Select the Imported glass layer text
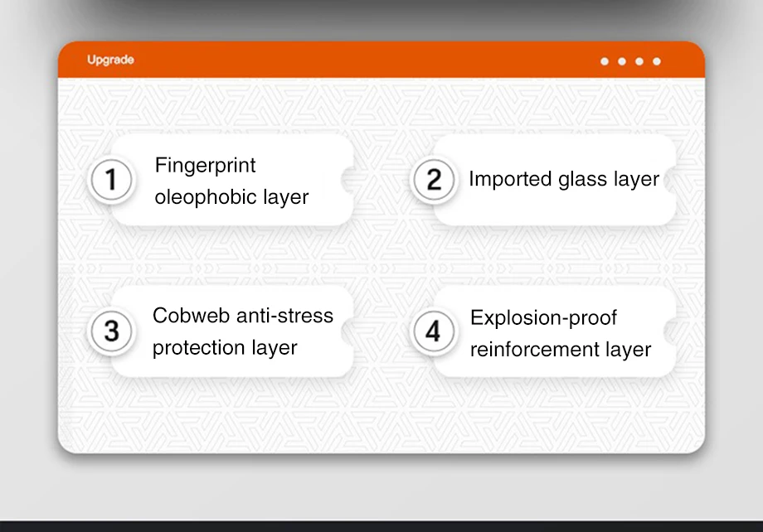 (x=564, y=179)
